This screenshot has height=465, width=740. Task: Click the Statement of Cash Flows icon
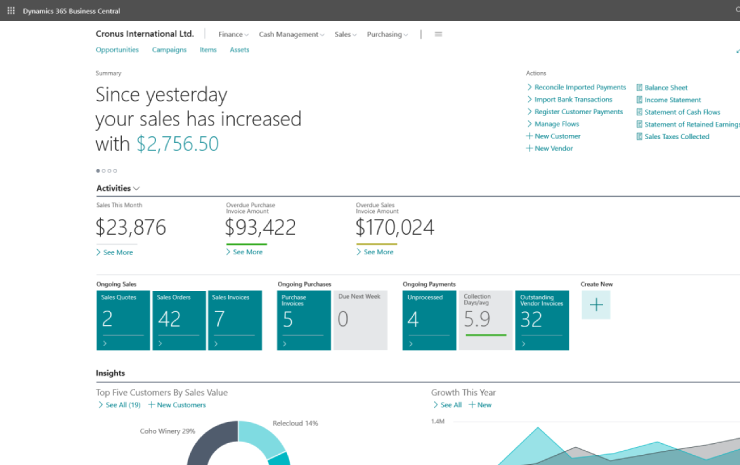(639, 112)
